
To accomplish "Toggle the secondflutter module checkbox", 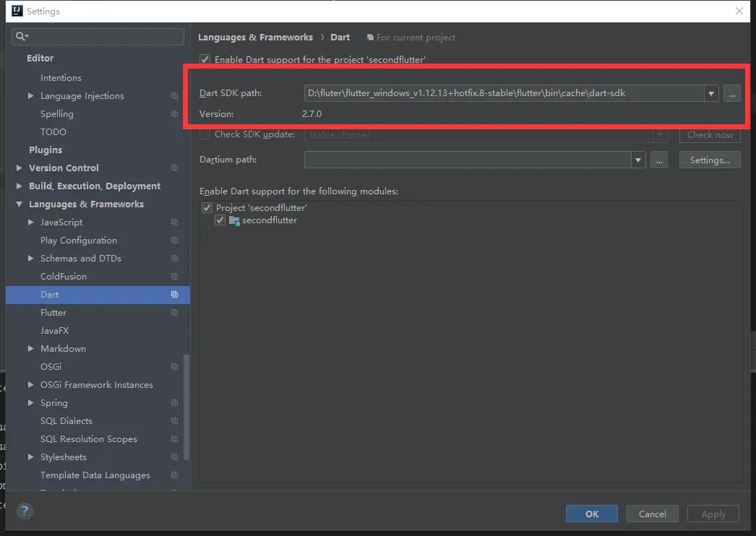I will [220, 220].
